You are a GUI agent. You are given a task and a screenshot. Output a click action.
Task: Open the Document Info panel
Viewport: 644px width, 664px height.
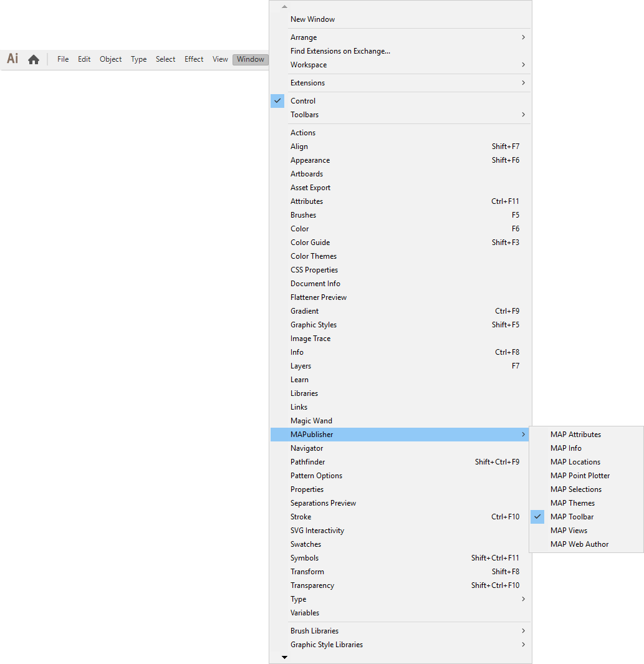(400, 283)
